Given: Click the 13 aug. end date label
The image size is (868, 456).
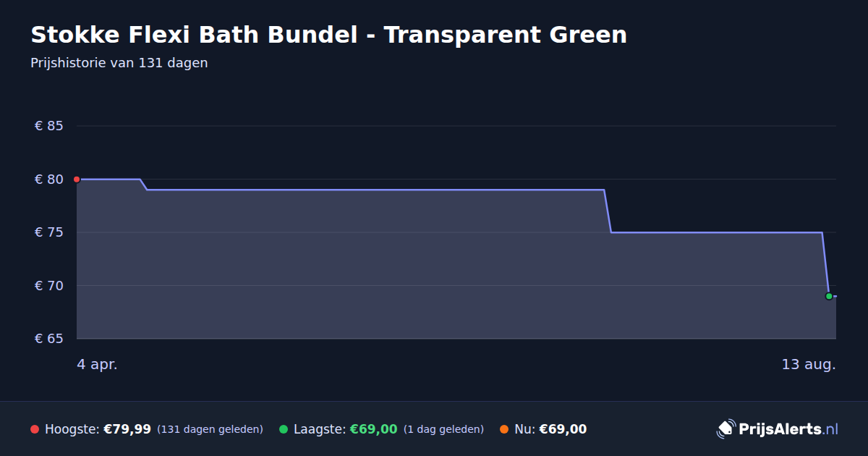Looking at the screenshot, I should click(x=809, y=364).
